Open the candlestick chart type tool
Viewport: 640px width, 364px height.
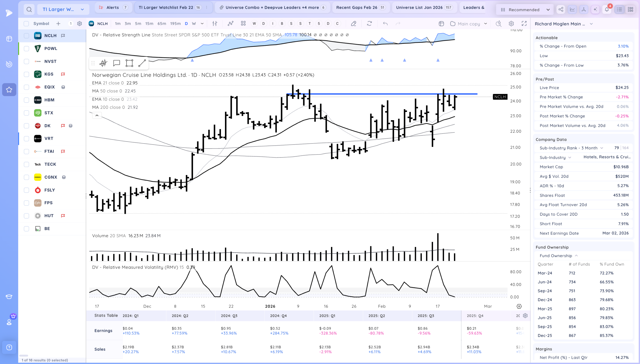pos(103,63)
